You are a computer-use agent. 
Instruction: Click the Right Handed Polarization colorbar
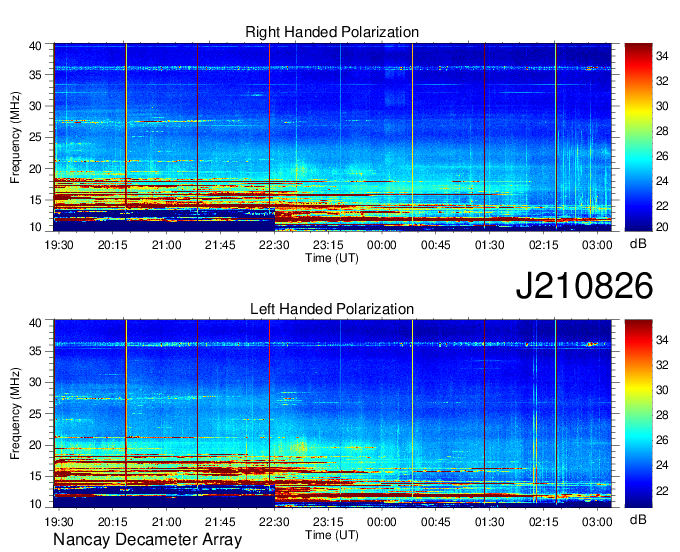(x=638, y=137)
